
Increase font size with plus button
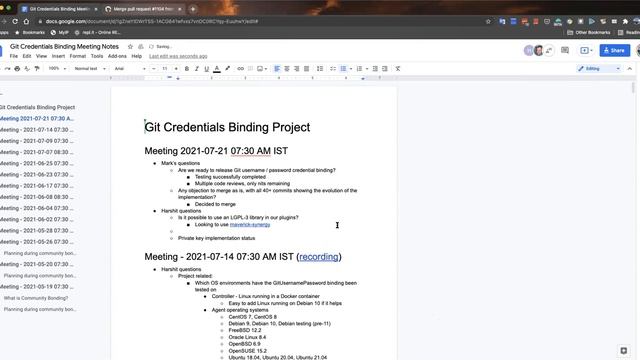tap(176, 69)
